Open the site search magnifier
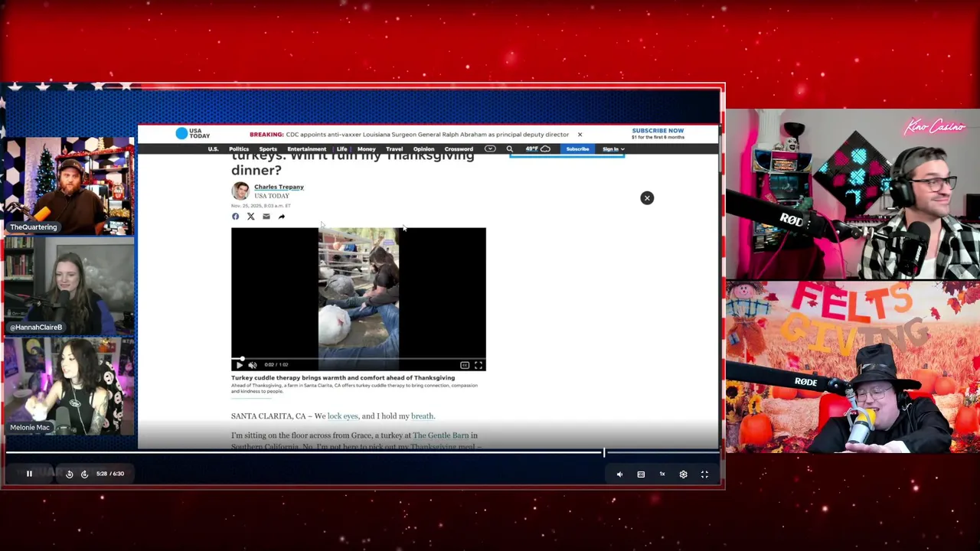This screenshot has height=551, width=980. [509, 149]
